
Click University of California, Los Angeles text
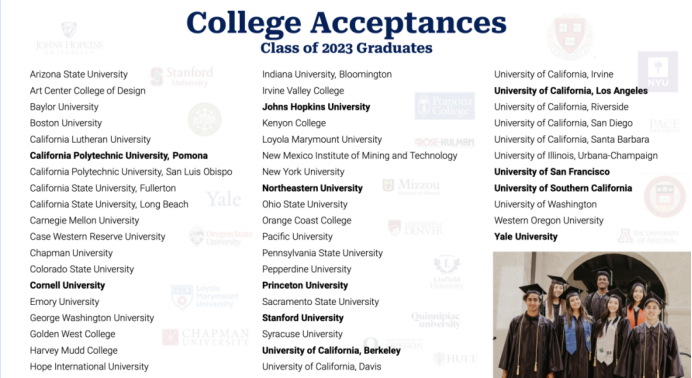click(571, 91)
